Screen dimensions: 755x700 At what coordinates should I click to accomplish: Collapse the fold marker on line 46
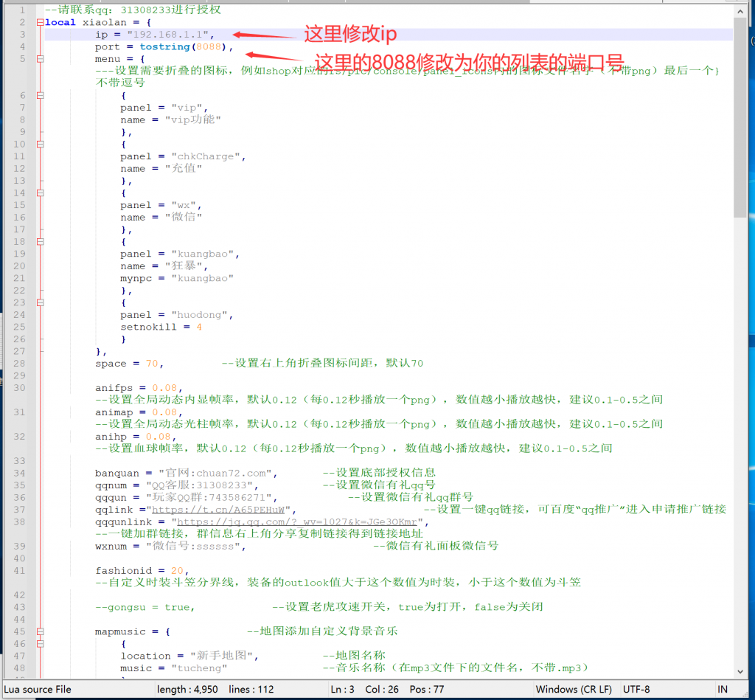[41, 644]
